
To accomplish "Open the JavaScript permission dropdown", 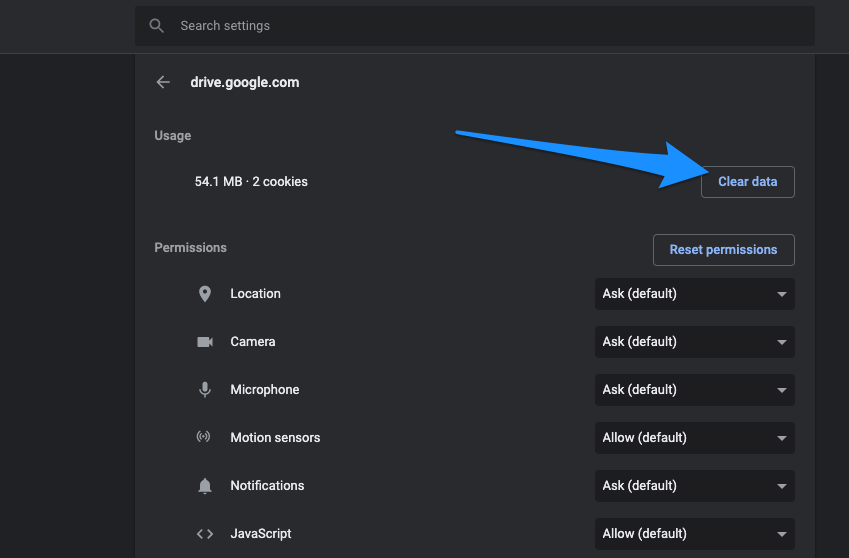I will tap(695, 534).
